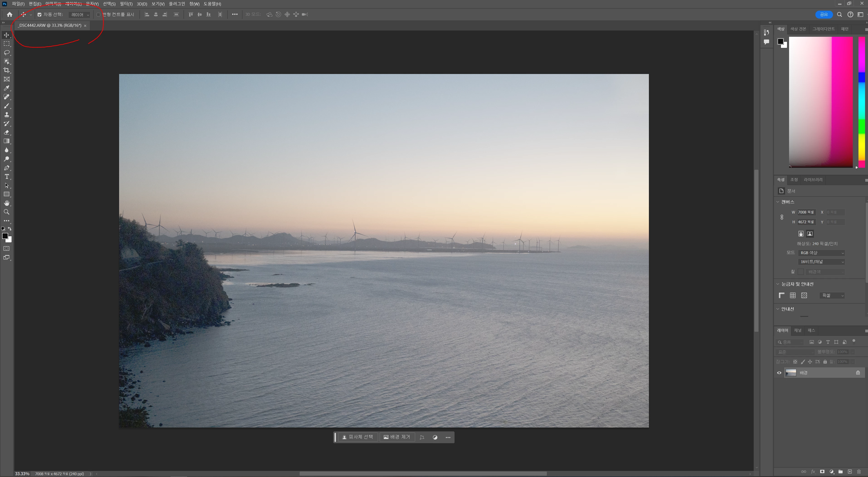Pick the Eyedropper tool

pyautogui.click(x=6, y=88)
